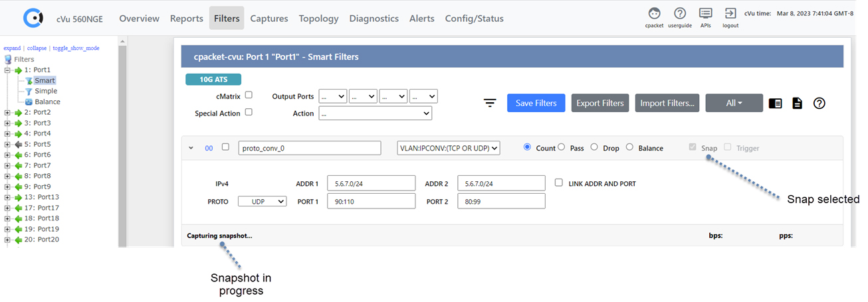Screen dimensions: 868x302
Task: Open the first Output Ports dropdown
Action: point(333,96)
